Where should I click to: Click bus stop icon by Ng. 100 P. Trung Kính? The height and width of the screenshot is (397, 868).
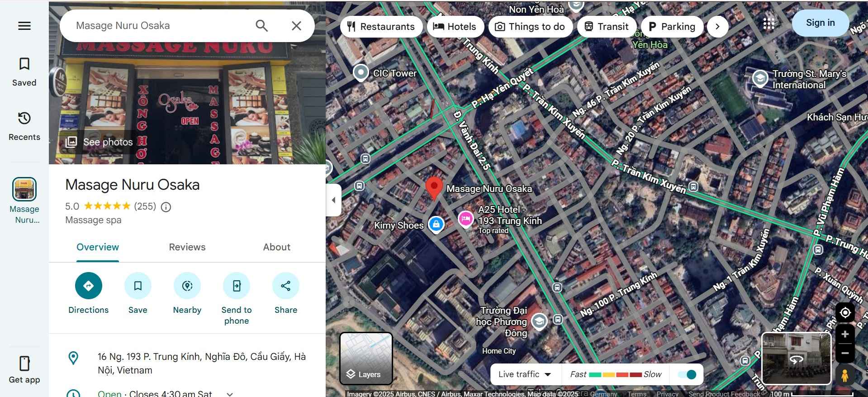coord(558,319)
